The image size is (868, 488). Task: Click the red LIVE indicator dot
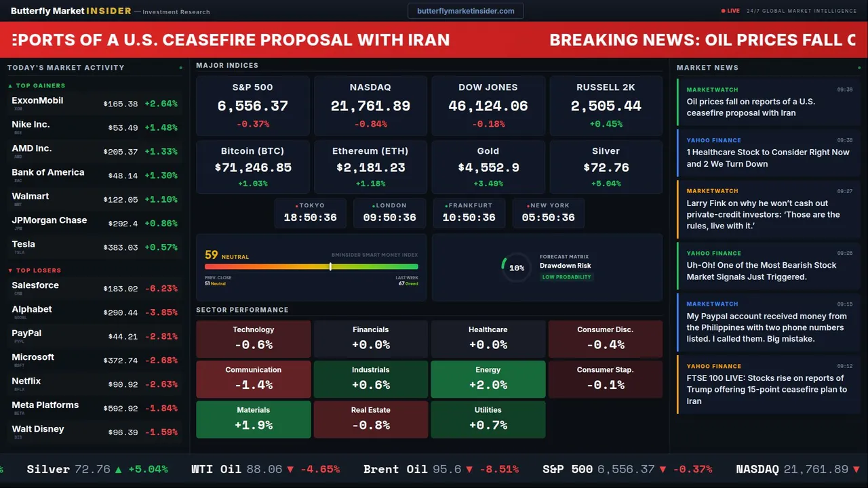(724, 11)
